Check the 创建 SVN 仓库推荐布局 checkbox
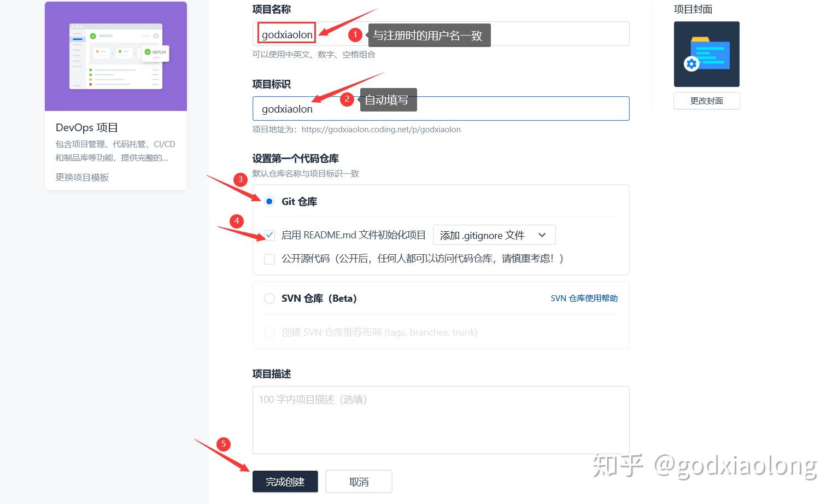The height and width of the screenshot is (504, 838). 269,332
